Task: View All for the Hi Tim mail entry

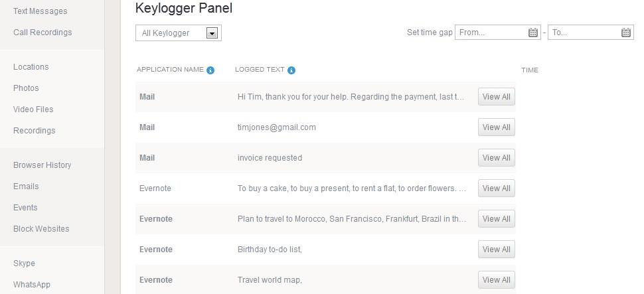Action: click(x=496, y=97)
